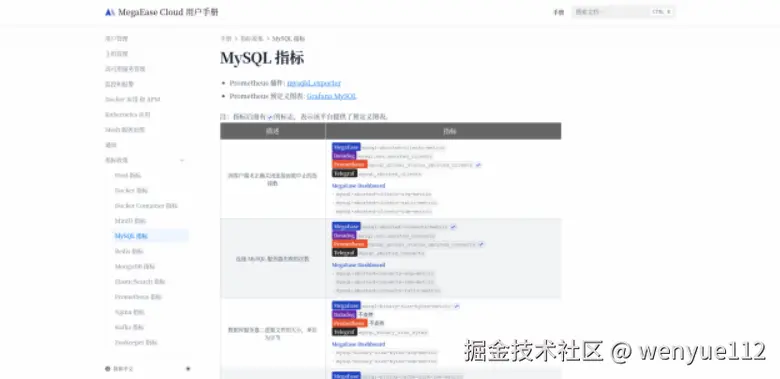
Task: Open the Kubernetes section in the sidebar
Action: coord(127,114)
